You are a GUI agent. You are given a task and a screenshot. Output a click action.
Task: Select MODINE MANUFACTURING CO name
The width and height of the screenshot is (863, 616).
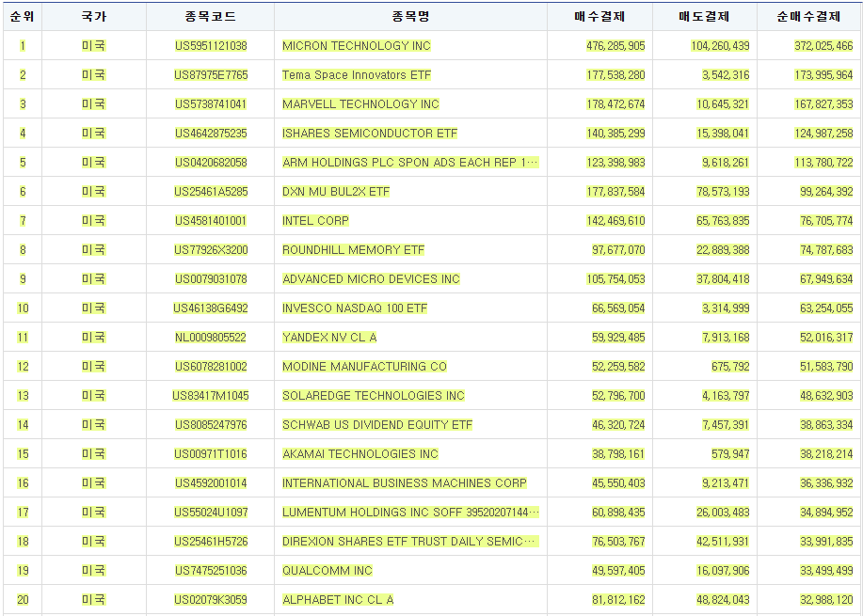[364, 366]
